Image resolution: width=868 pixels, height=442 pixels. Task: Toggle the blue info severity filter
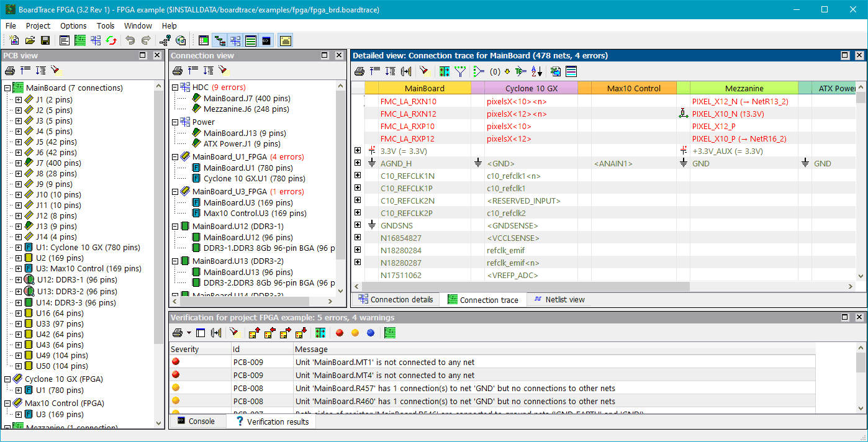click(371, 333)
